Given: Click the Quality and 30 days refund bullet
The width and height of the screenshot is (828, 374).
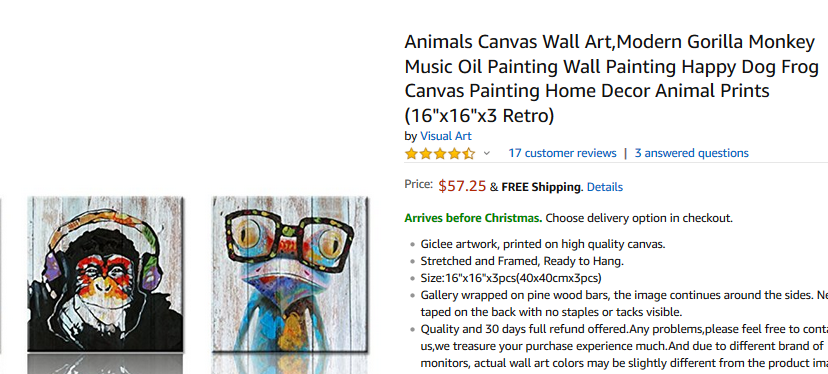Looking at the screenshot, I should tap(624, 346).
